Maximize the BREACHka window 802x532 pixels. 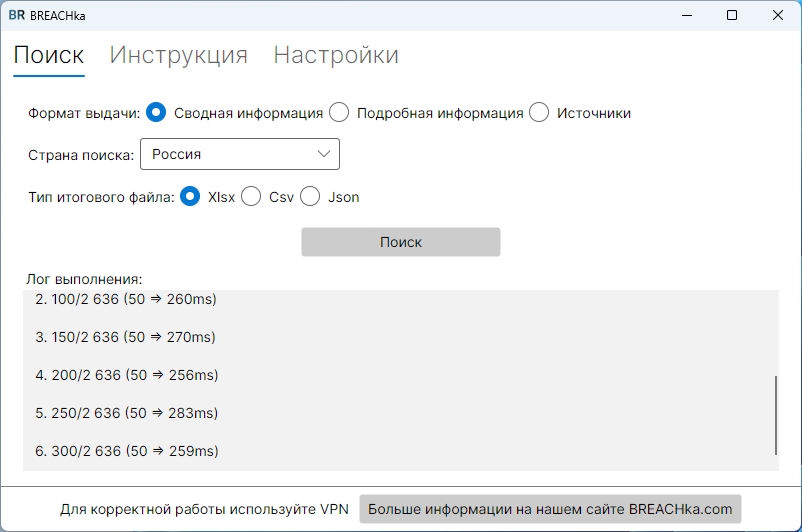click(732, 15)
